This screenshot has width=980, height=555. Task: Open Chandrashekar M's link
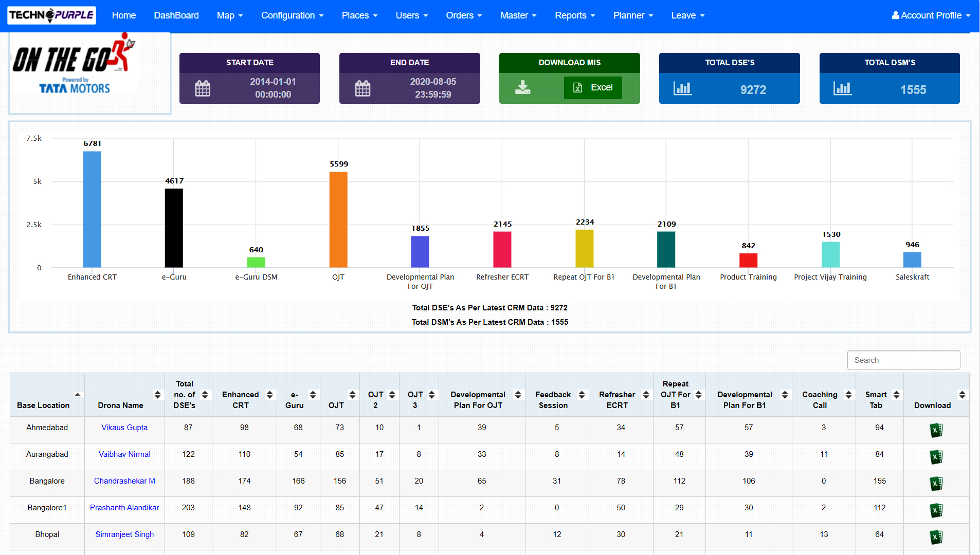pos(124,481)
